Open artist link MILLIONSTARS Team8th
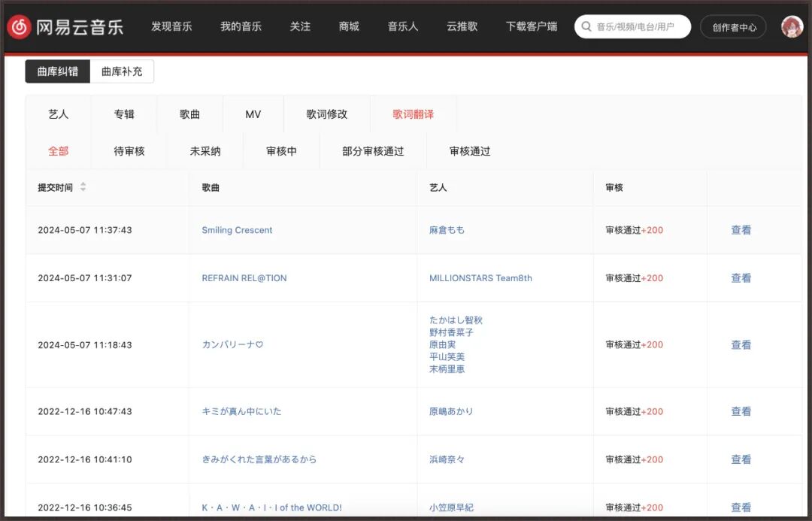The image size is (812, 521). [480, 278]
